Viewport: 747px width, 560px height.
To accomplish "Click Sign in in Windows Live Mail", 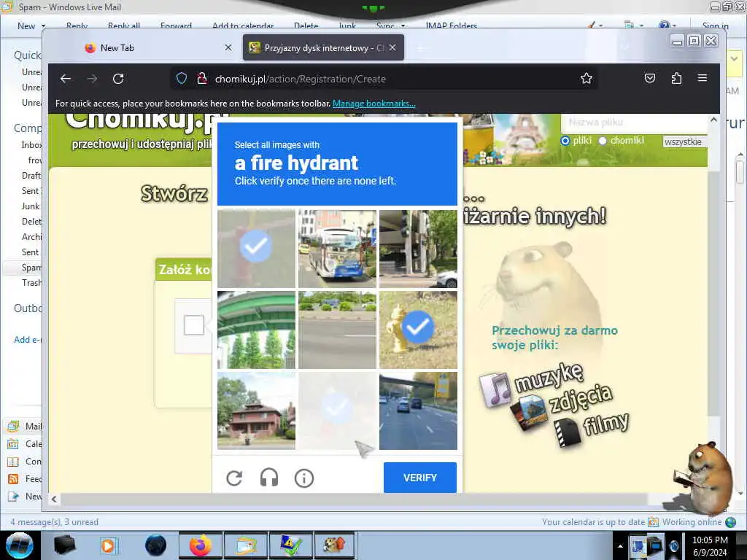I will point(715,26).
